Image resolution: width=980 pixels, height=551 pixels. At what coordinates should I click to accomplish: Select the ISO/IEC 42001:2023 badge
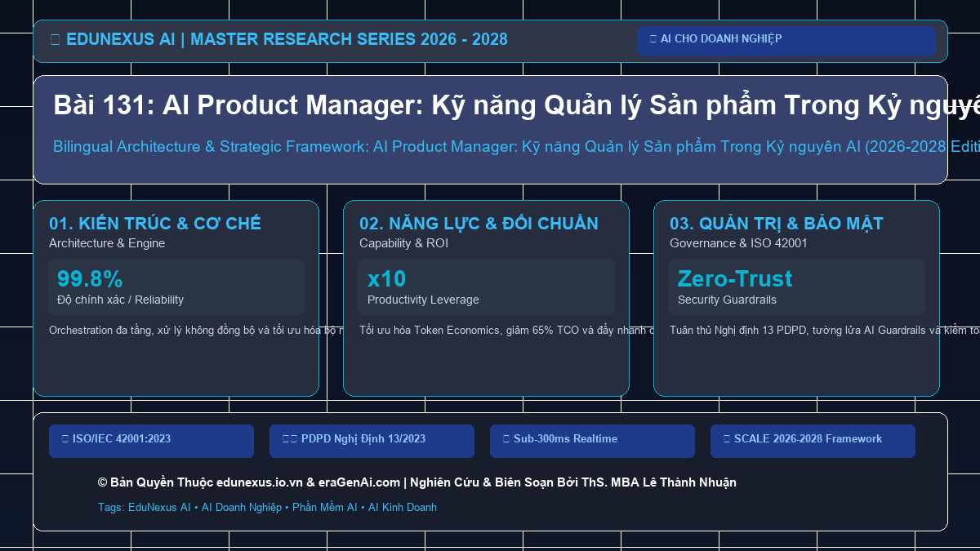coord(151,441)
